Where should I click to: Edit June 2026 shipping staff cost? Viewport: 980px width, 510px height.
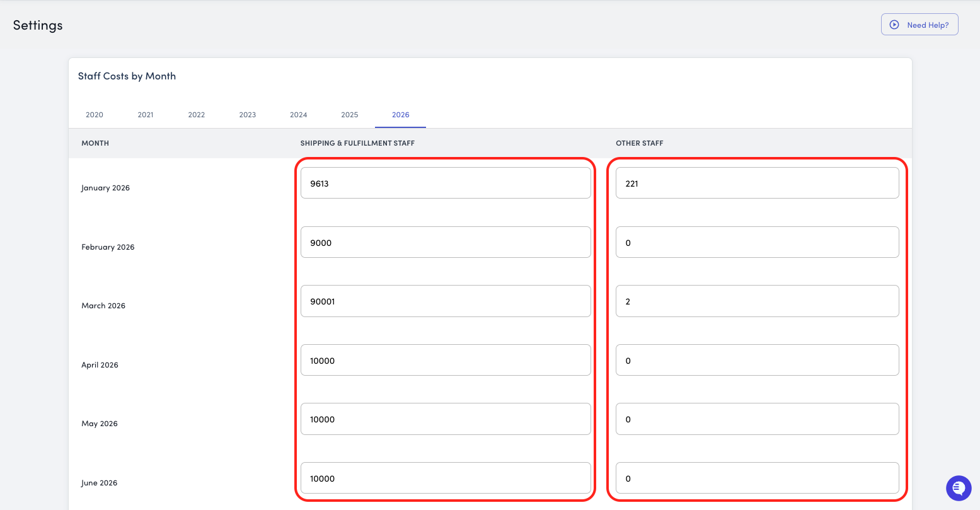click(x=446, y=478)
